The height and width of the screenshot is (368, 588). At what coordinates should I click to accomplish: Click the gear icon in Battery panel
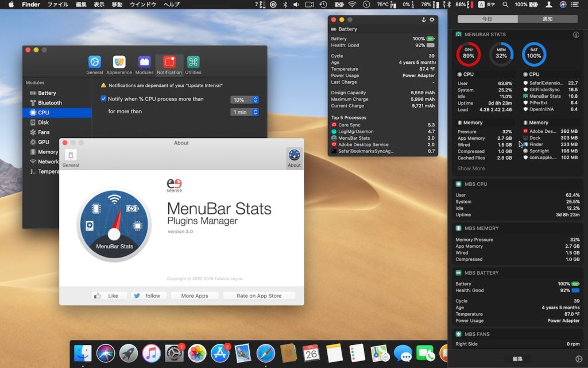tap(432, 20)
